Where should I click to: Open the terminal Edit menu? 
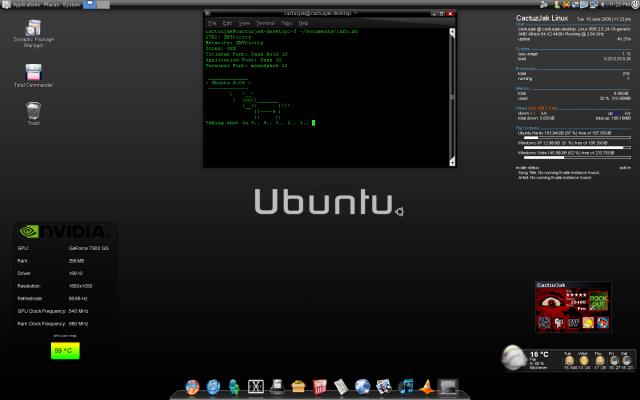(227, 23)
